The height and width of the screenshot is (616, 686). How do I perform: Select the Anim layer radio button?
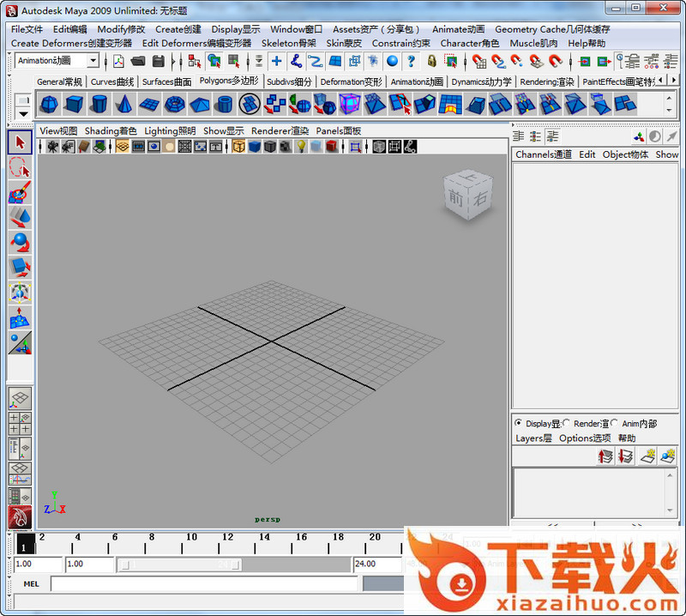(614, 423)
